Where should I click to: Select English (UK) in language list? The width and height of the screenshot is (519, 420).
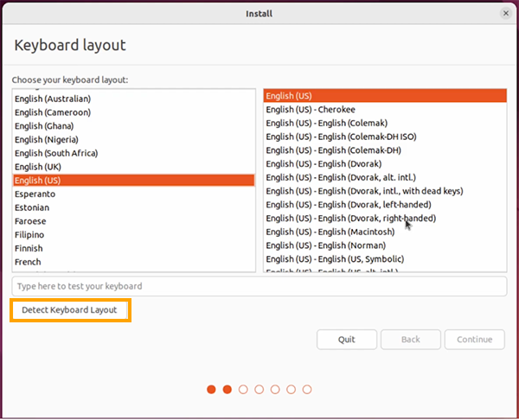[38, 167]
